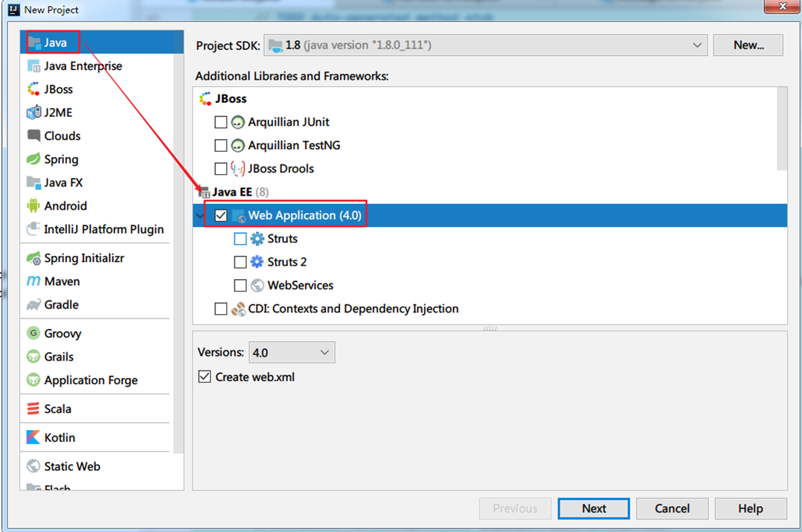This screenshot has width=802, height=532.
Task: Click the Java Enterprise icon
Action: coord(33,66)
